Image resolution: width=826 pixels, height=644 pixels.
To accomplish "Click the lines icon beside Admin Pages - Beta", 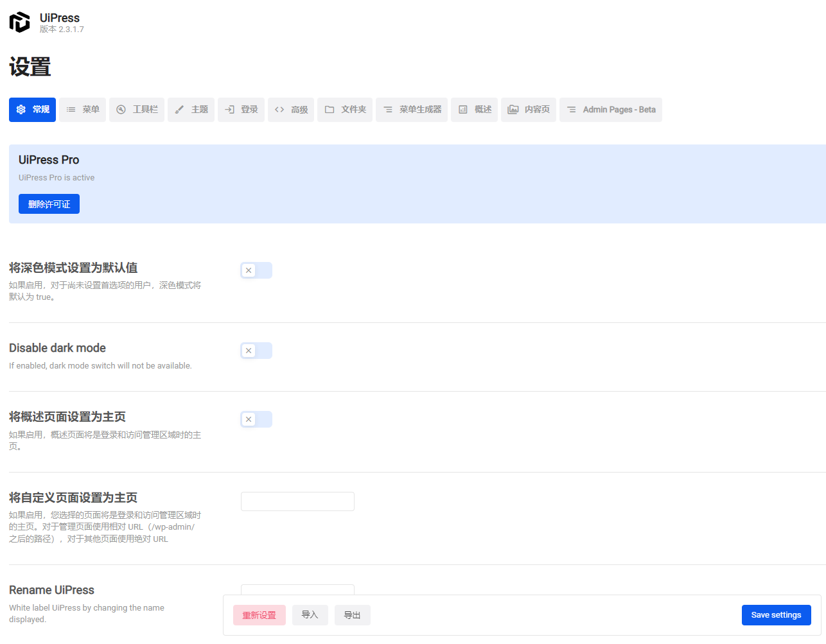I will point(572,110).
